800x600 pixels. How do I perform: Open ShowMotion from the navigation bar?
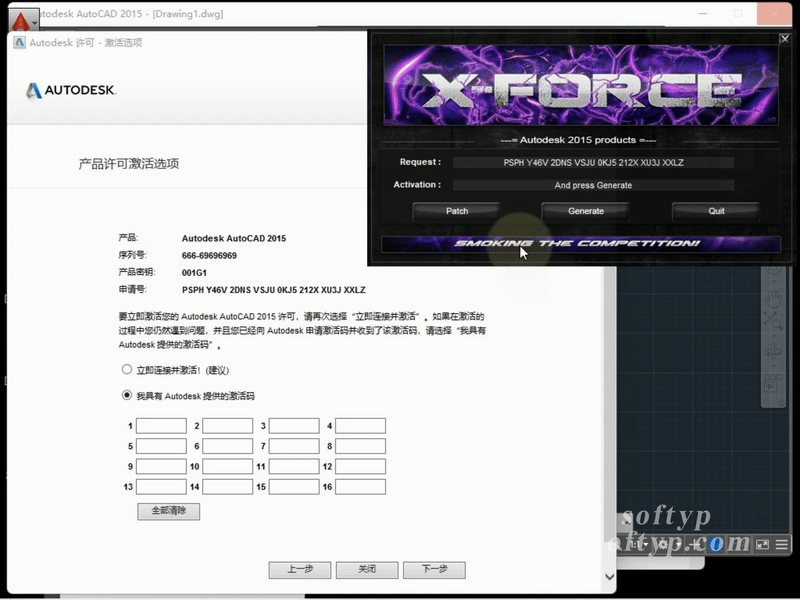[772, 383]
